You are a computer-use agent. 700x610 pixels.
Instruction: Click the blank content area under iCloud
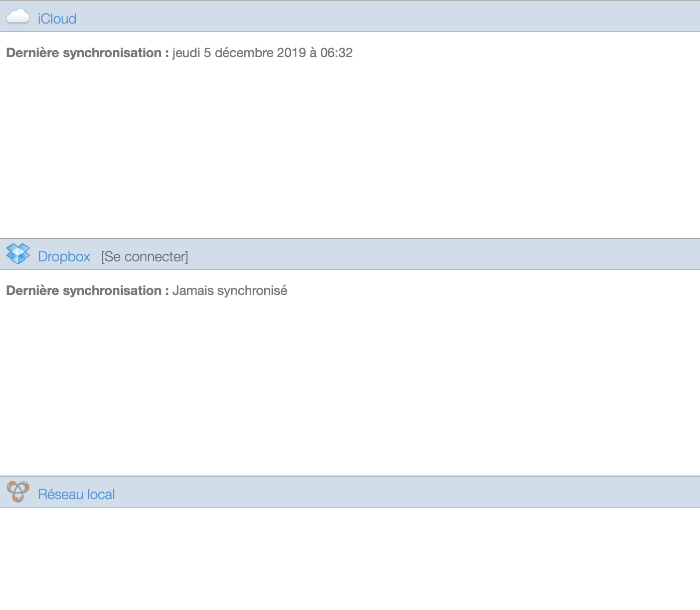350,150
